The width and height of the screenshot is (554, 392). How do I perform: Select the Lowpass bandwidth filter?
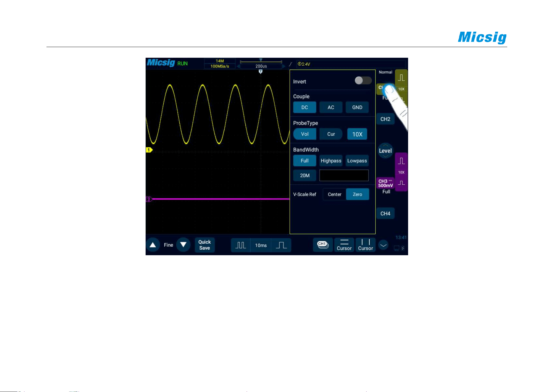pos(357,160)
